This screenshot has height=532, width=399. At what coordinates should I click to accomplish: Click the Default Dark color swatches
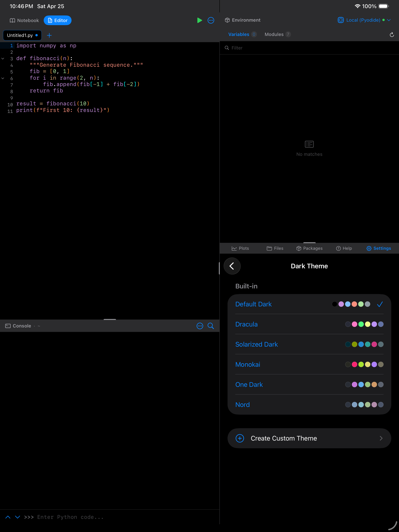[x=351, y=304]
